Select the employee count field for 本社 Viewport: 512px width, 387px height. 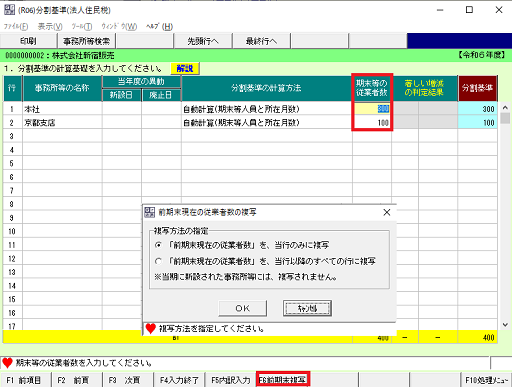point(372,109)
